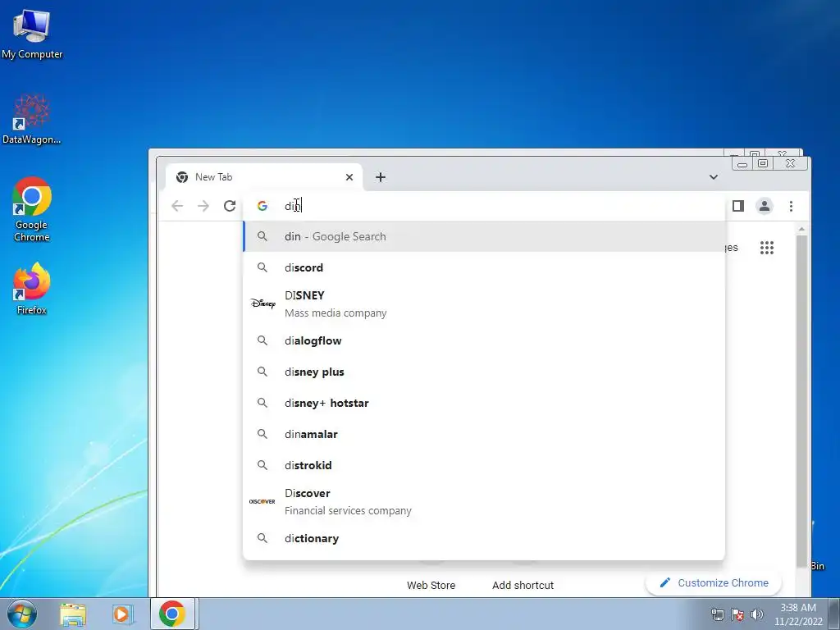Click the Add shortcut tile
The width and height of the screenshot is (840, 630).
pyautogui.click(x=523, y=586)
